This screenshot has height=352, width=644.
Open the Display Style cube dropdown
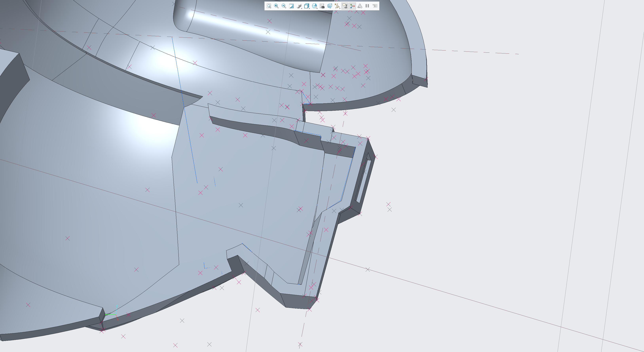[x=307, y=6]
